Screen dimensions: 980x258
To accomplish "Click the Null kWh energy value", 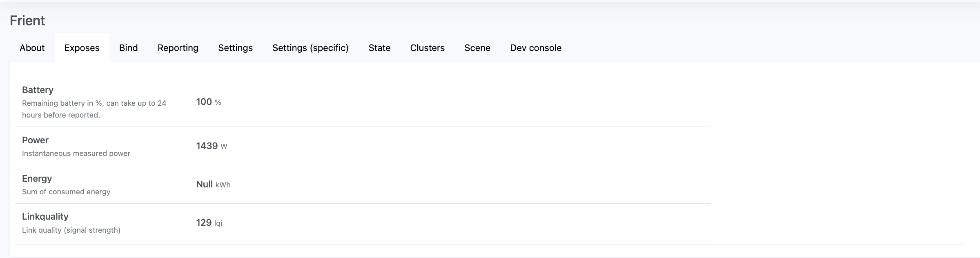I will click(x=213, y=185).
